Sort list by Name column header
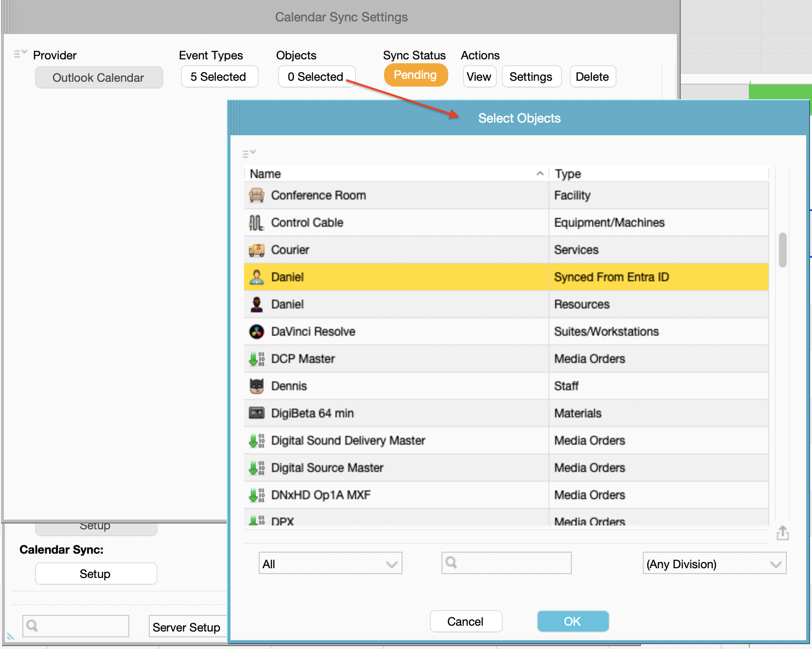 396,174
